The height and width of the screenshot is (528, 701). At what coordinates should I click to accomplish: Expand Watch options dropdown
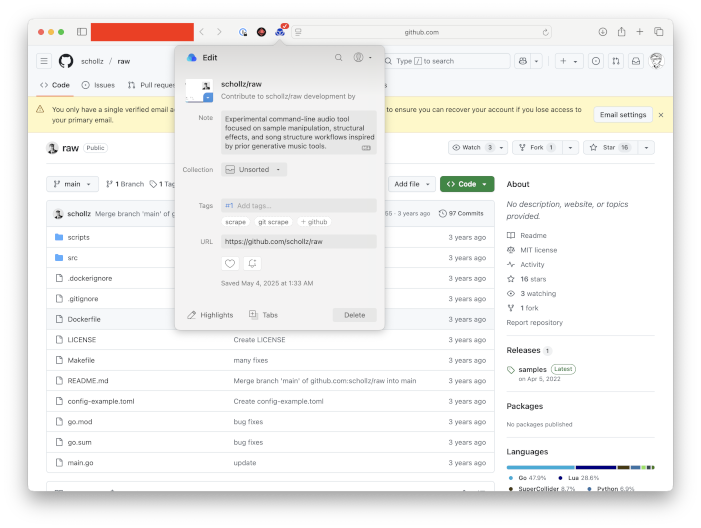(501, 148)
